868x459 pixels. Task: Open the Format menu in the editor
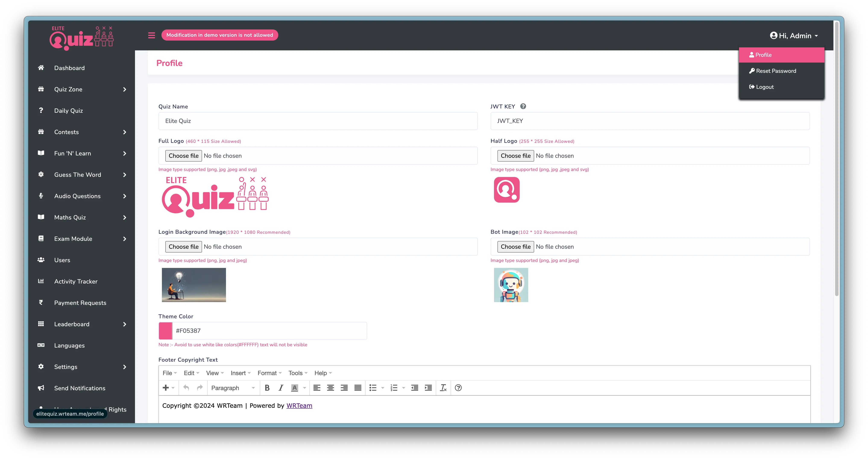pyautogui.click(x=268, y=373)
